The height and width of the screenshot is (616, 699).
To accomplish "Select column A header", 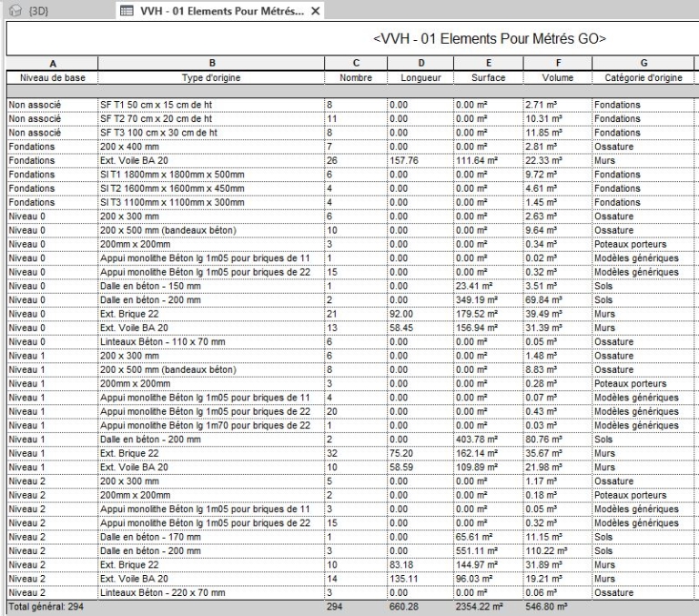I will point(53,64).
